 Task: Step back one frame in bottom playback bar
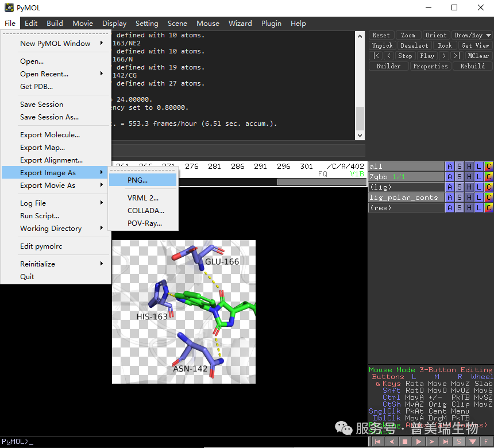(x=392, y=442)
